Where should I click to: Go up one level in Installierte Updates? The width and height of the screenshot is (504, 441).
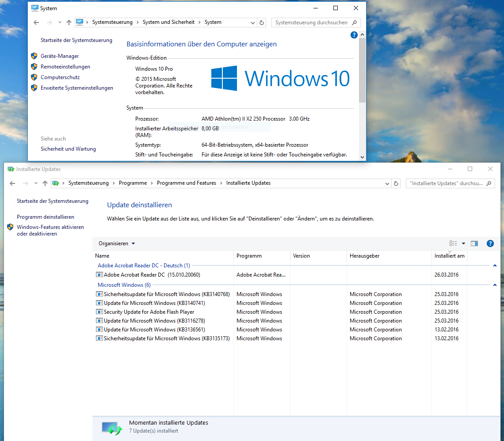pos(45,183)
